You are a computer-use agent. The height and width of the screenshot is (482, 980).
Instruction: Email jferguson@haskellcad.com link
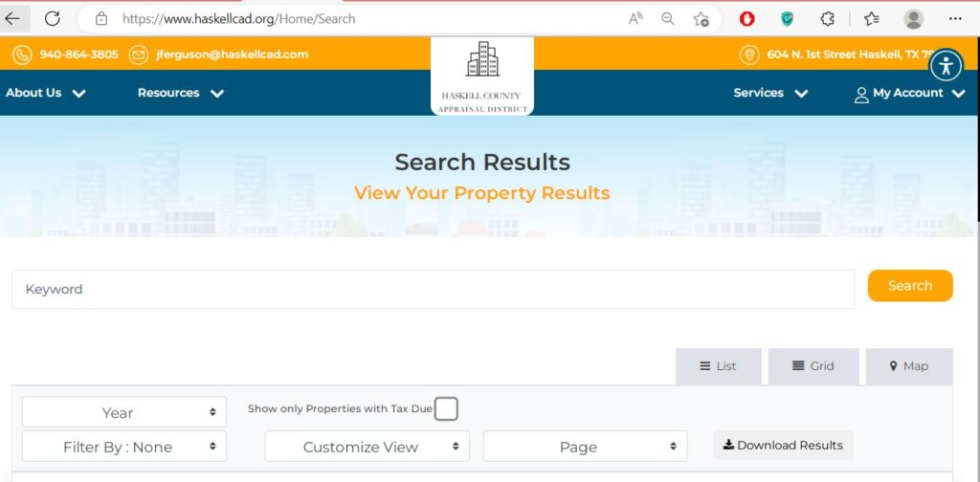coord(232,55)
